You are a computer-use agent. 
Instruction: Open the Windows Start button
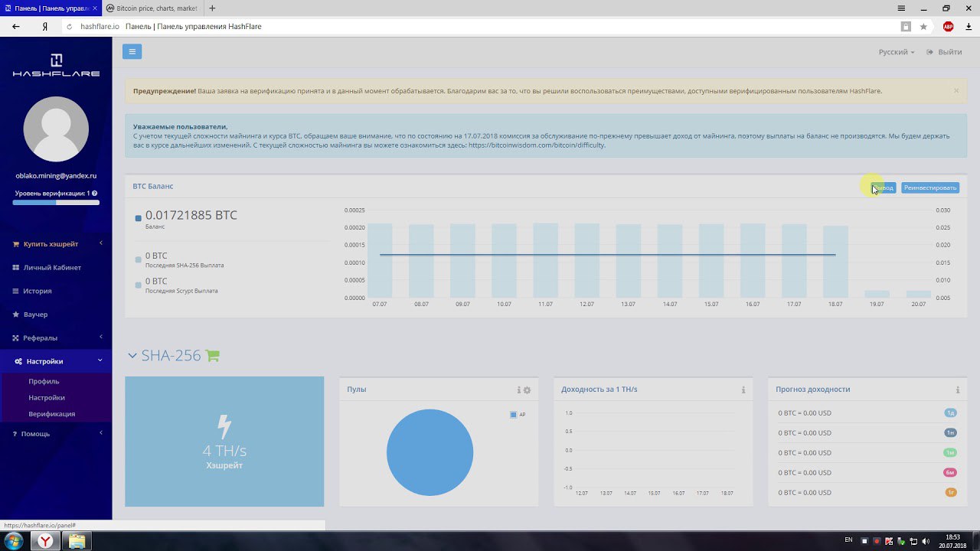[13, 541]
